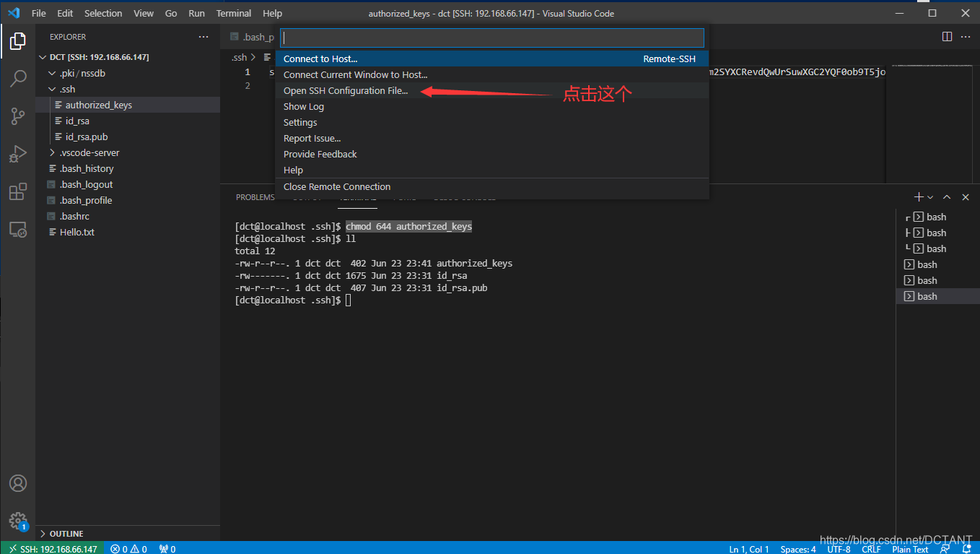Screen dimensions: 980x554
Task: Click UTF-8 encoding in status bar
Action: 839,549
